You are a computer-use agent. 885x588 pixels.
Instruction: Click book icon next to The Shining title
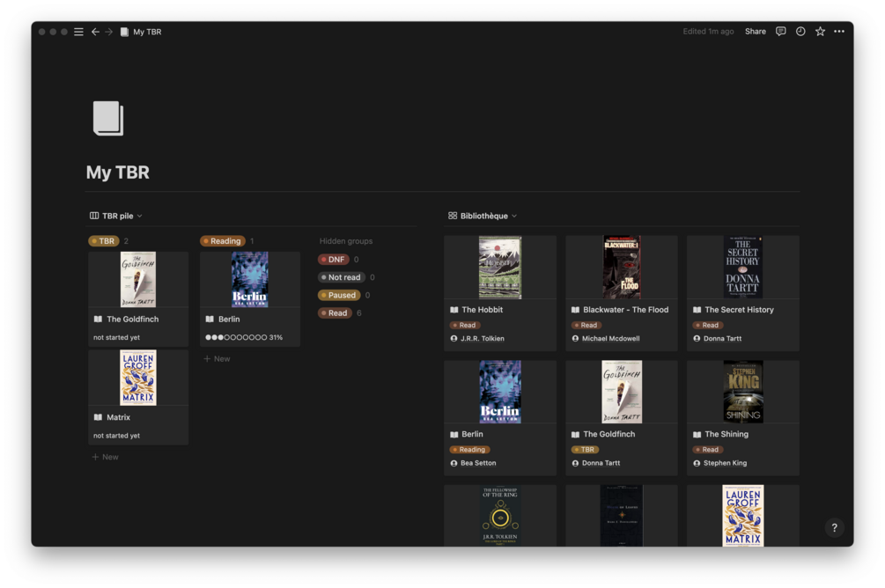pyautogui.click(x=697, y=434)
